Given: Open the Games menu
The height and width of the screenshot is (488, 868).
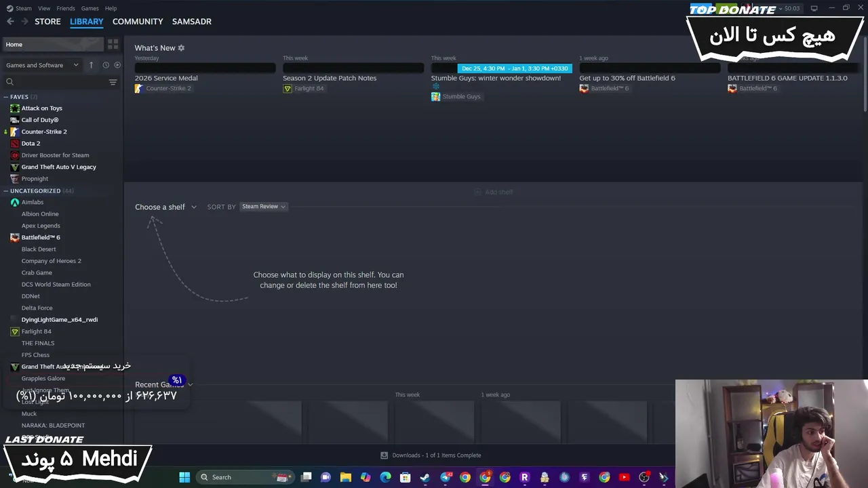Looking at the screenshot, I should [90, 8].
